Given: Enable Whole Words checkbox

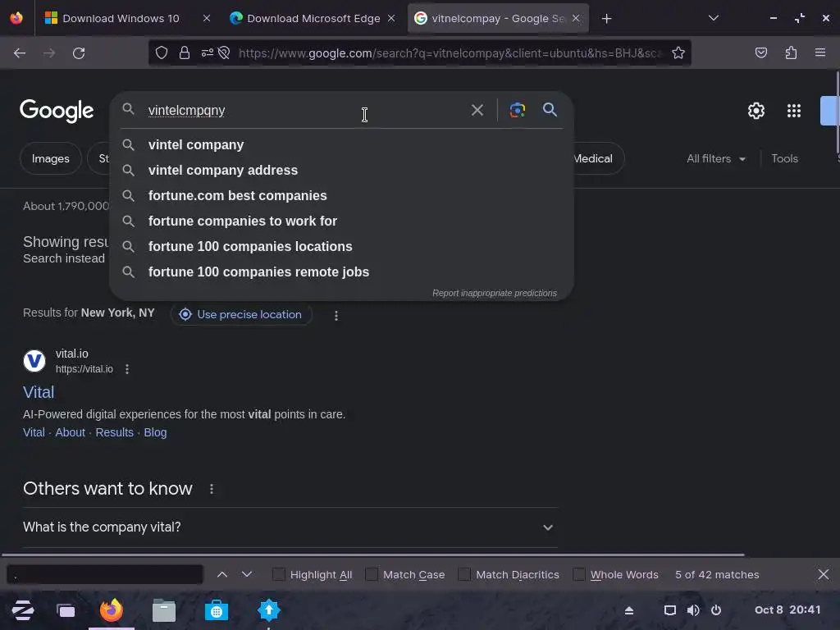Looking at the screenshot, I should click(x=578, y=574).
